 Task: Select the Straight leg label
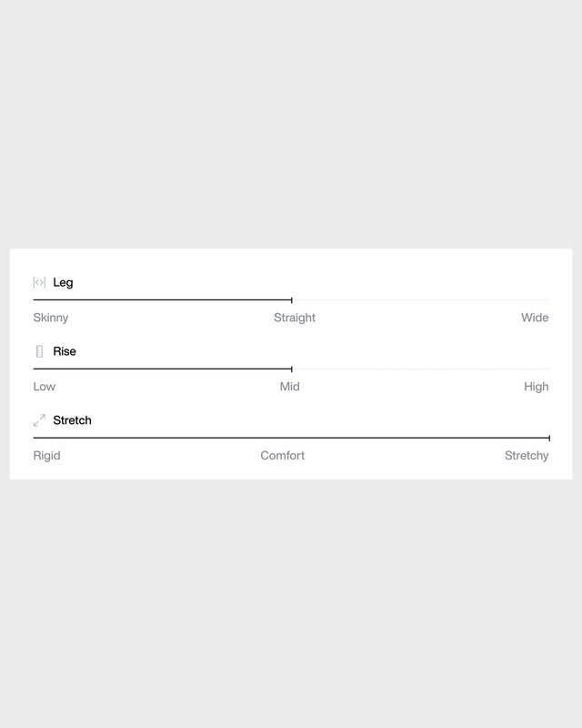295,318
